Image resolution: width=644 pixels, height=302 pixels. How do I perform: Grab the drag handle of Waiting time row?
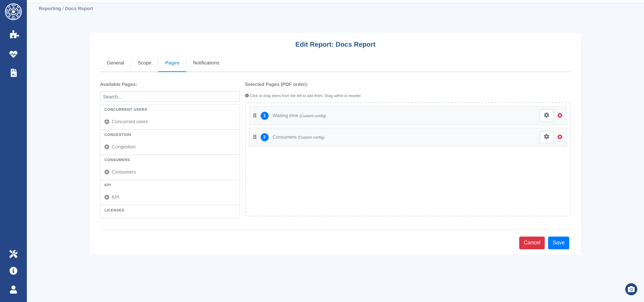click(x=255, y=115)
